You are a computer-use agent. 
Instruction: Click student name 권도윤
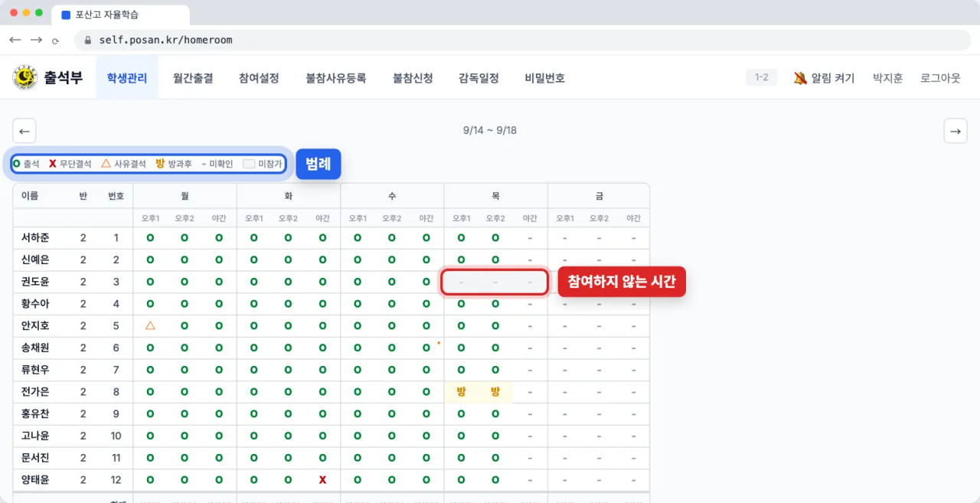pos(35,282)
